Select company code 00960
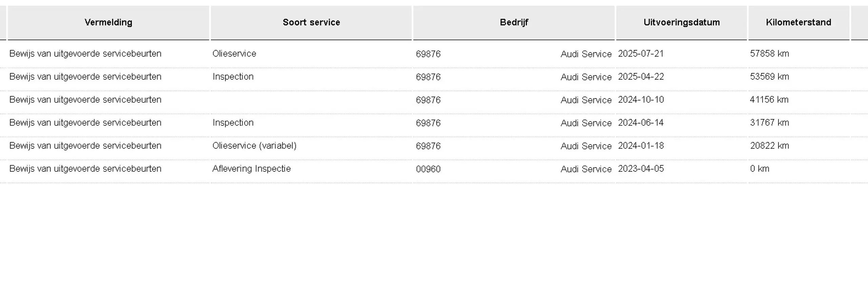The width and height of the screenshot is (868, 286). 428,169
